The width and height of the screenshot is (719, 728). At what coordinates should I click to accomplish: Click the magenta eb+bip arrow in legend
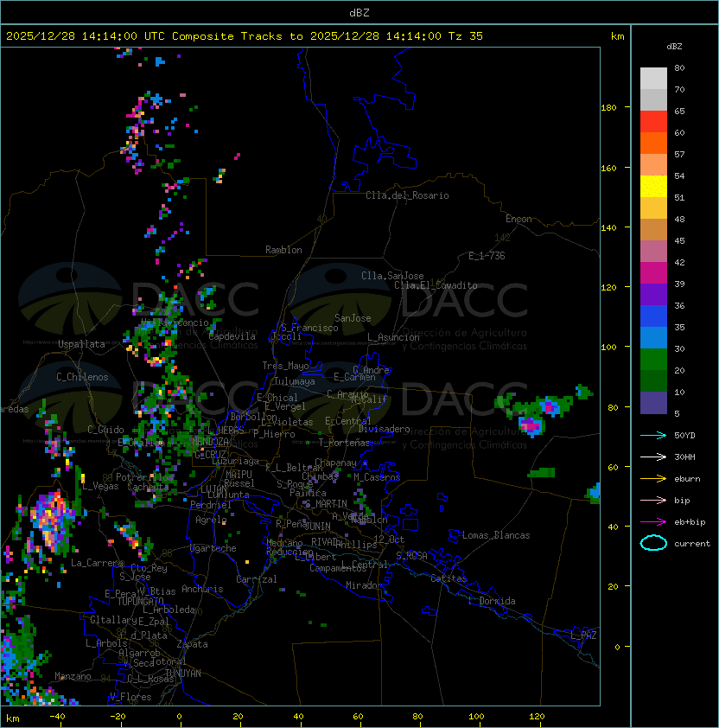(x=653, y=522)
